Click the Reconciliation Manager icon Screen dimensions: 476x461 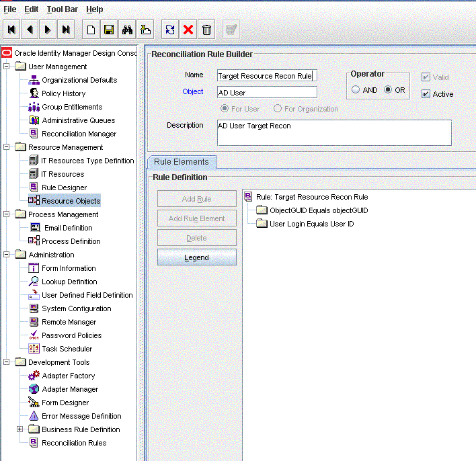pyautogui.click(x=34, y=134)
